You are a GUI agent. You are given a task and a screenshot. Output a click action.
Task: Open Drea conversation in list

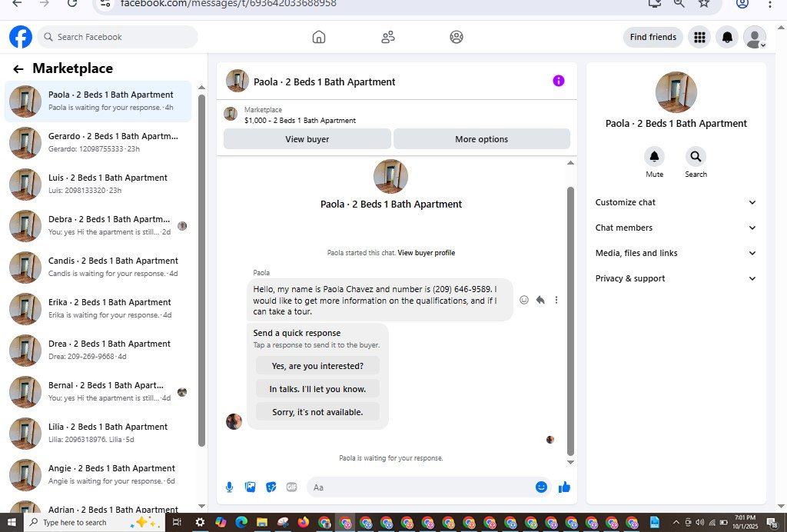click(98, 351)
